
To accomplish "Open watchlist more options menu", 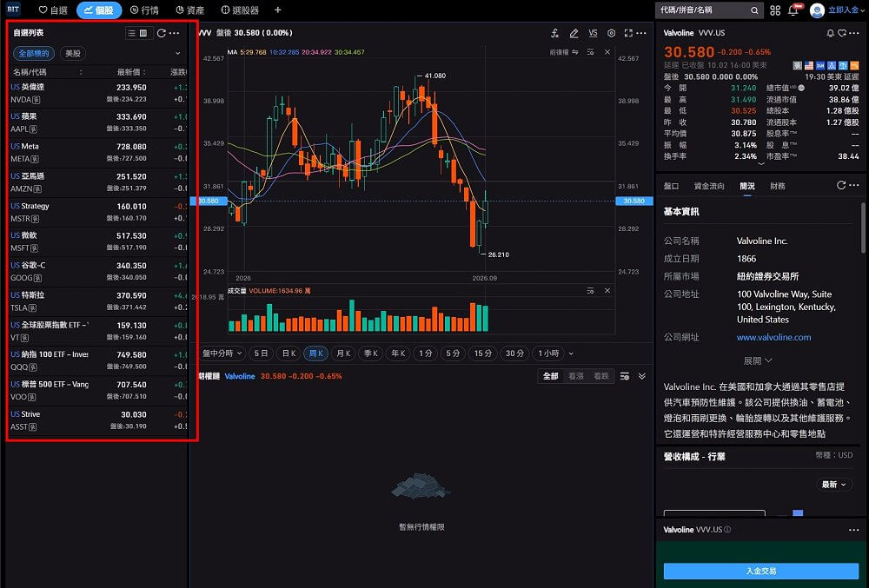I will pos(174,33).
